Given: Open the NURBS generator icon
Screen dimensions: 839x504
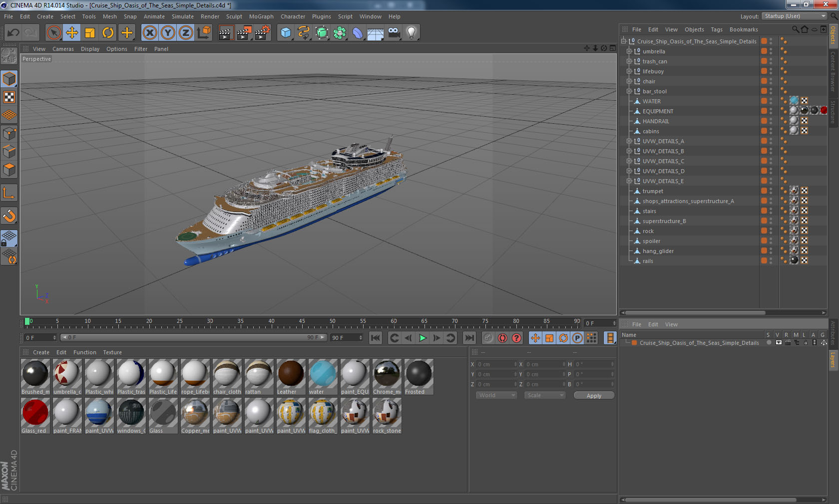Looking at the screenshot, I should point(322,33).
